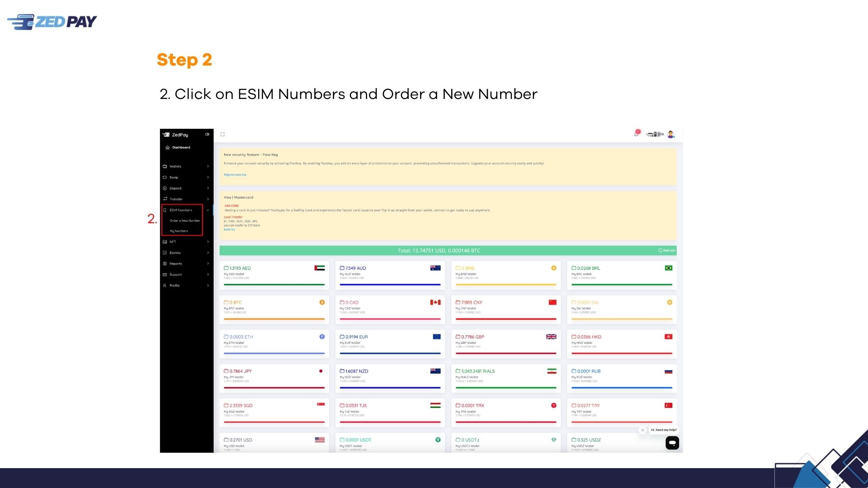Click the Dashboard home icon
Viewport: 868px width, 488px height.
(167, 147)
